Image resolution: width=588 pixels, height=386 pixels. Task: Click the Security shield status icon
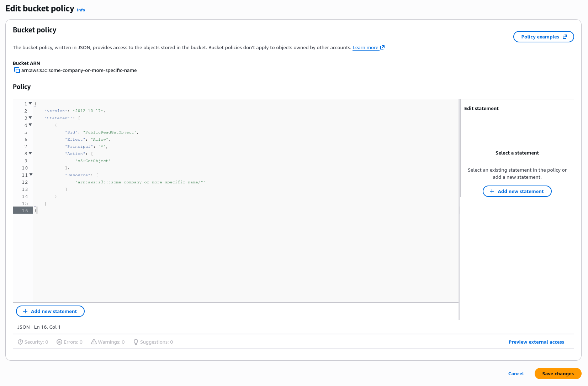pyautogui.click(x=20, y=342)
